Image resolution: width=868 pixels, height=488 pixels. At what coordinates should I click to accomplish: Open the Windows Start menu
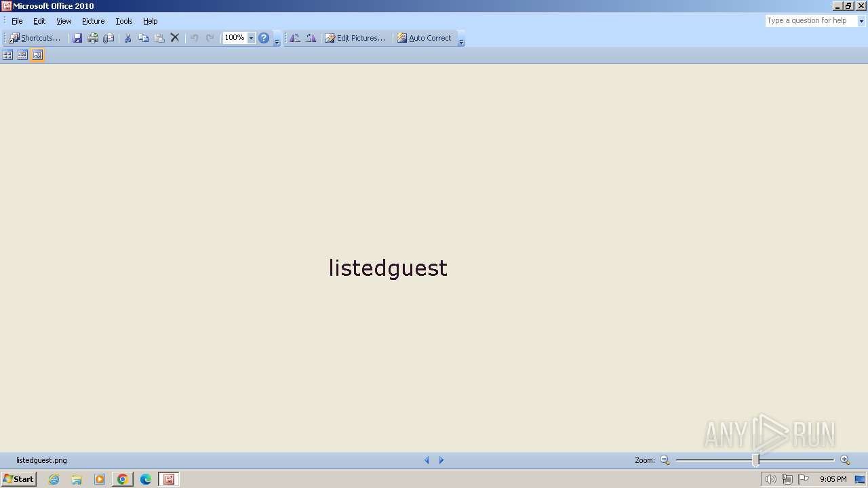tap(19, 479)
